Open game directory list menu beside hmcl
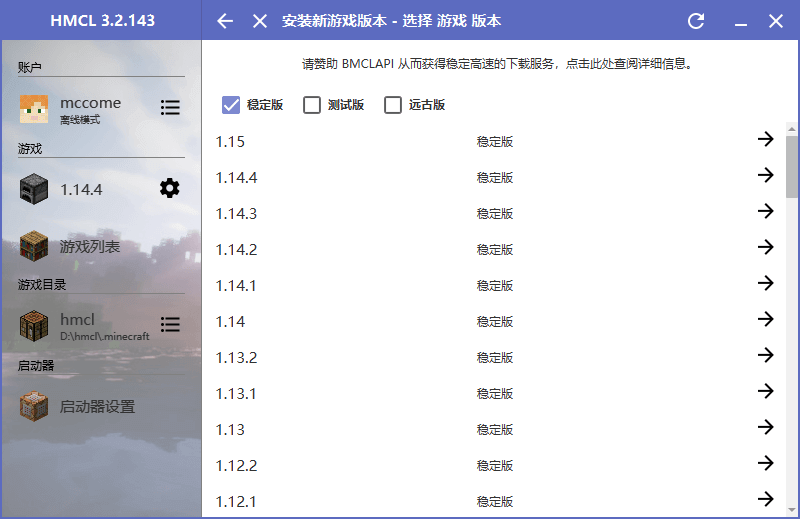Image resolution: width=800 pixels, height=519 pixels. point(170,325)
